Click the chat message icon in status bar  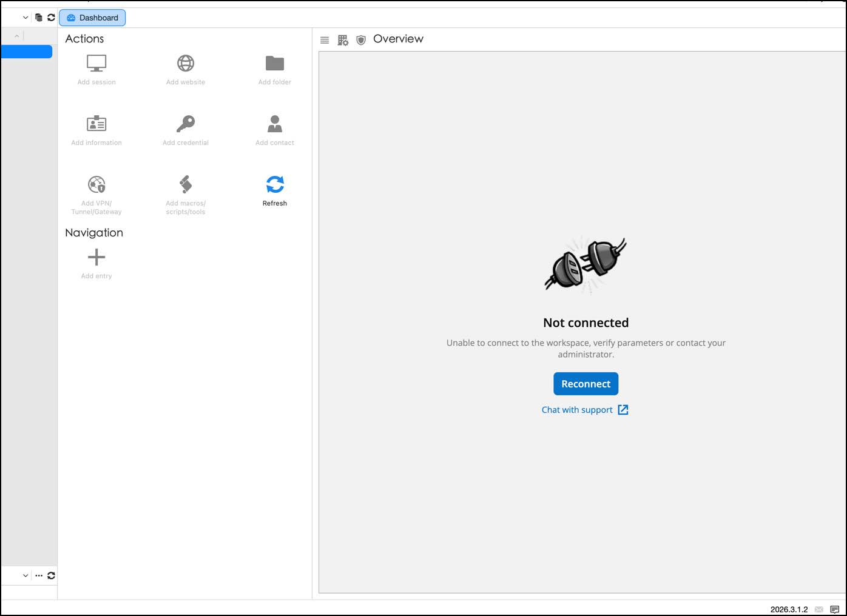click(835, 609)
